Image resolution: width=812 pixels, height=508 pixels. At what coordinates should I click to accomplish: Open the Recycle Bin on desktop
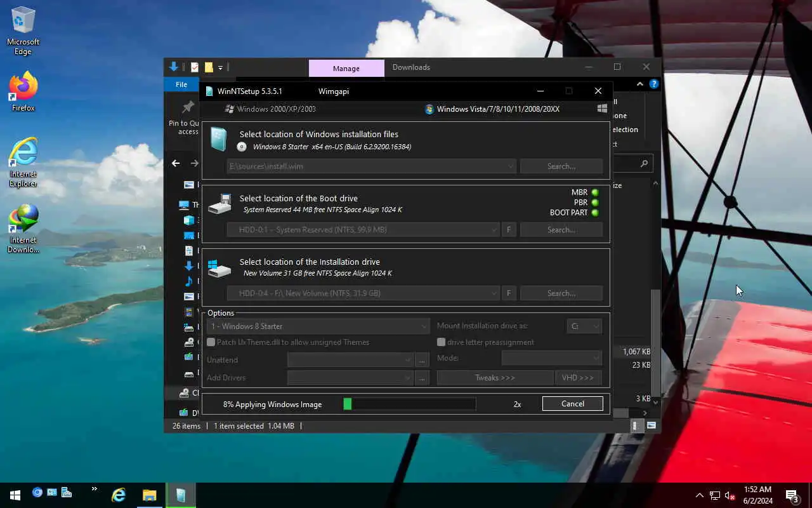23,20
